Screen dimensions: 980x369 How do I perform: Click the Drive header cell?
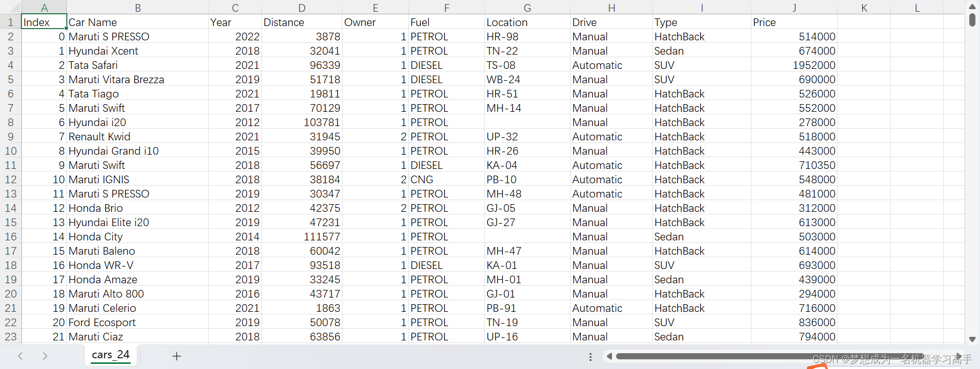(611, 22)
